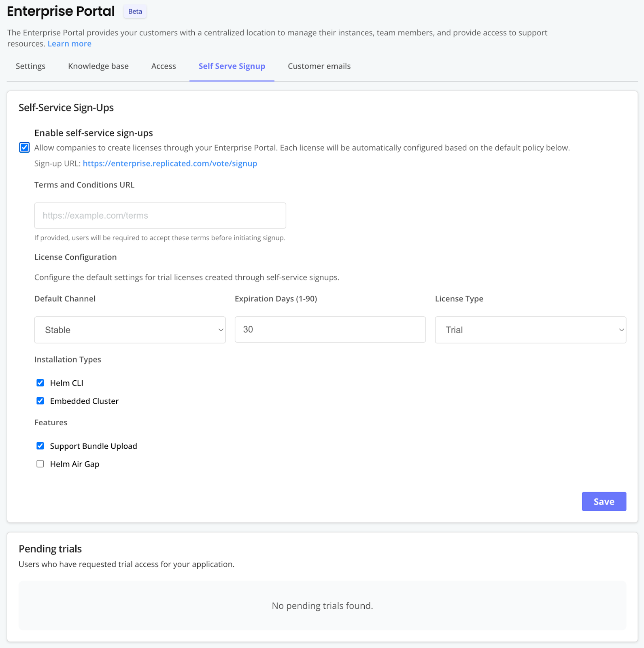Open the Settings tab
This screenshot has width=644, height=648.
[x=30, y=66]
